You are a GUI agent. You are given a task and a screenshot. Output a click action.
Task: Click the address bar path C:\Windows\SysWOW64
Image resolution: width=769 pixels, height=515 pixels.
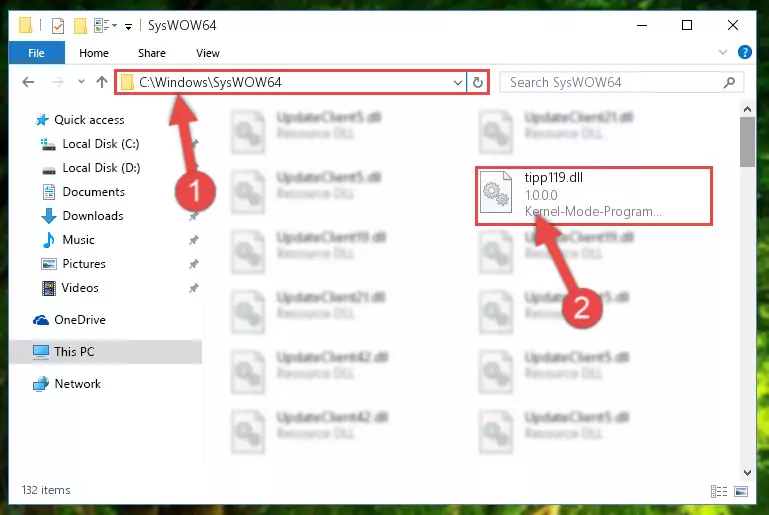pos(210,82)
